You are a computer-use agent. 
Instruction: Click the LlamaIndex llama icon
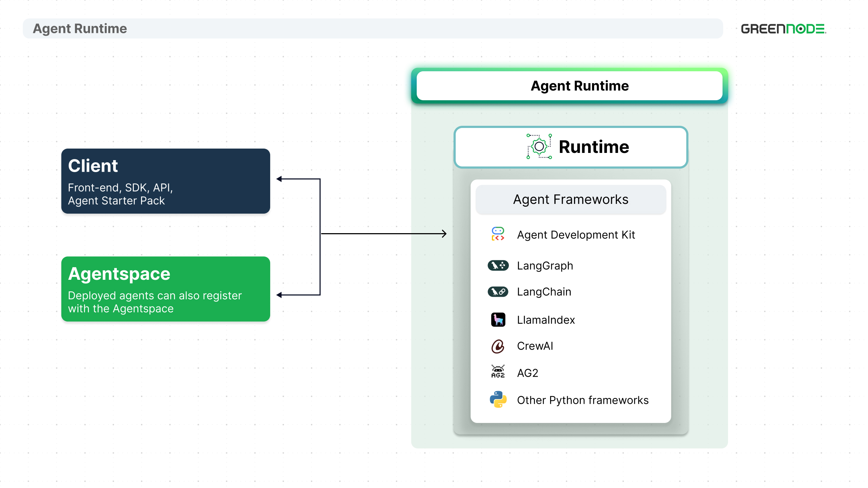[498, 320]
